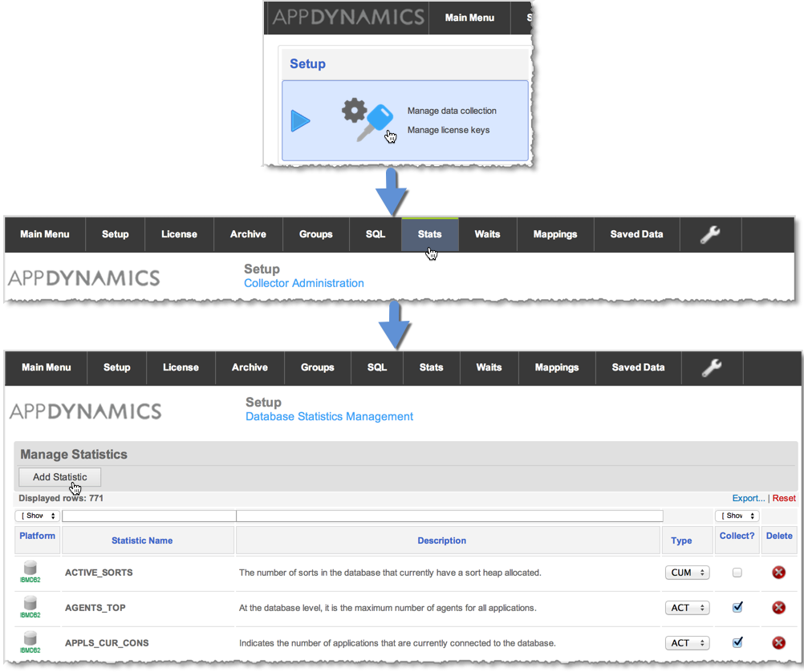The image size is (804, 672).
Task: Uncheck Collect for AGENTS_TOP
Action: tap(737, 607)
